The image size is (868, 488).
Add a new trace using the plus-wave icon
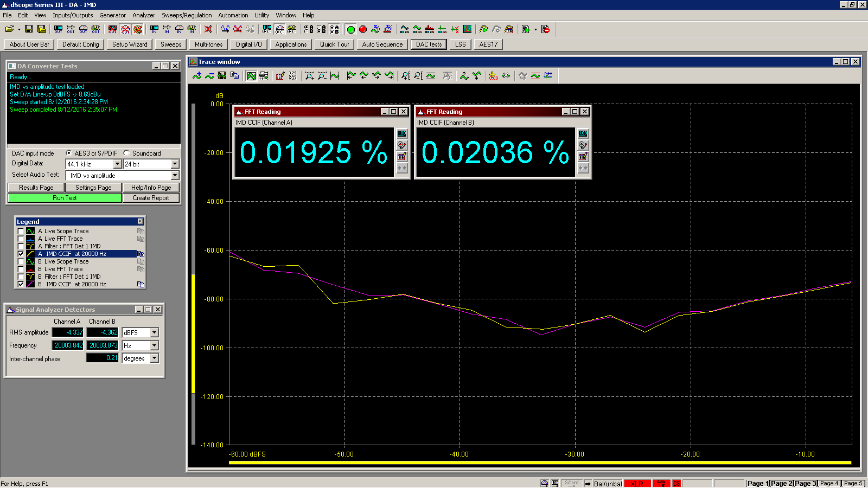click(x=196, y=76)
